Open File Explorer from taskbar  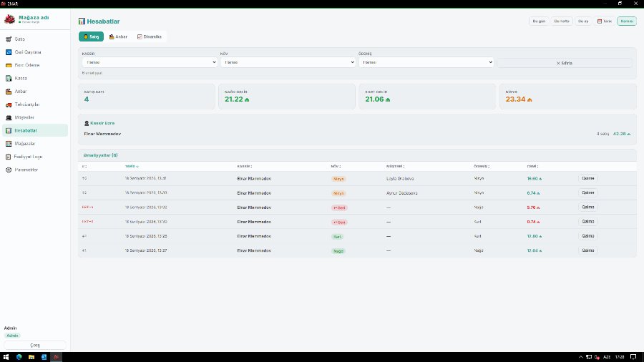pos(31,357)
